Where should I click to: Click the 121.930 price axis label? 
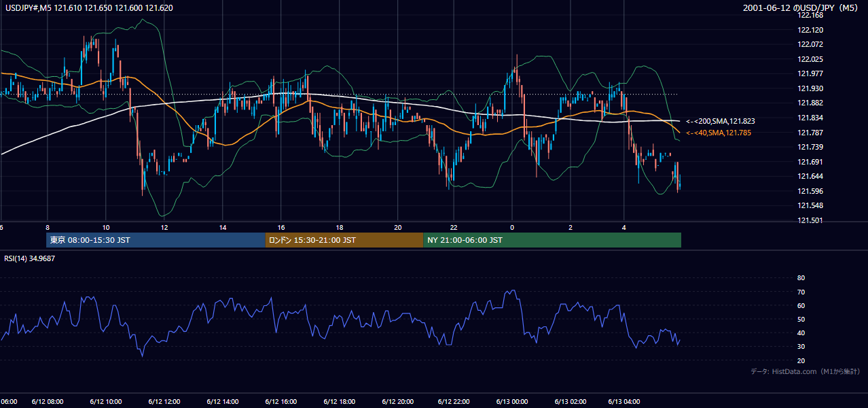tap(810, 88)
